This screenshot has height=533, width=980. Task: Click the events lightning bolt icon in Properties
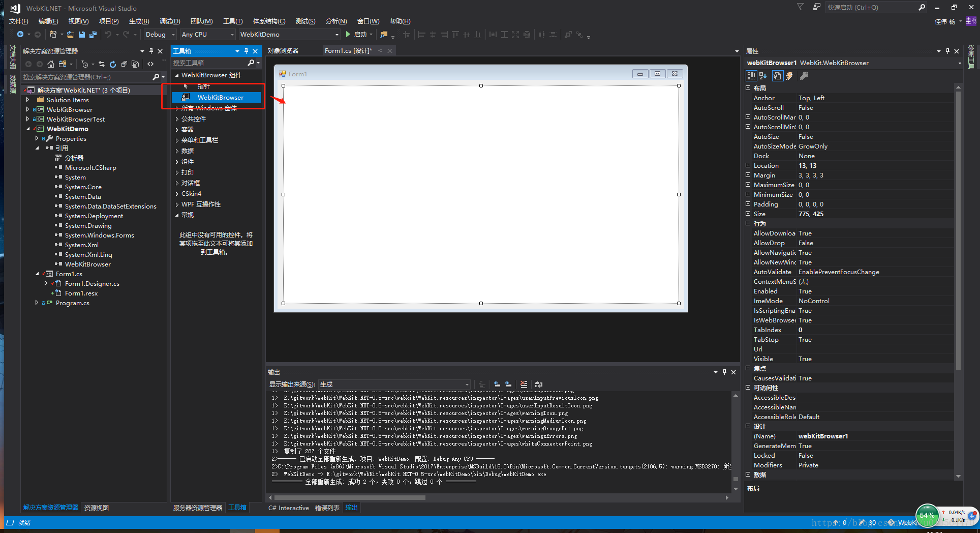(789, 76)
